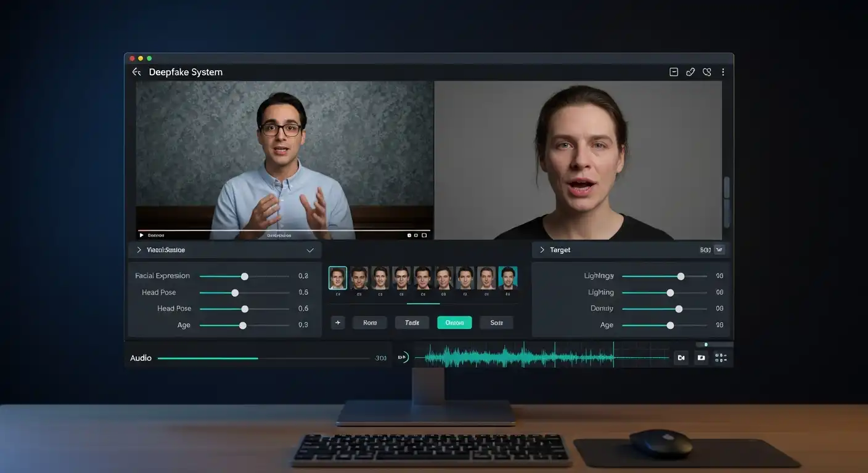The image size is (868, 473).
Task: Click the back arrow beside Deepfake System
Action: [136, 72]
